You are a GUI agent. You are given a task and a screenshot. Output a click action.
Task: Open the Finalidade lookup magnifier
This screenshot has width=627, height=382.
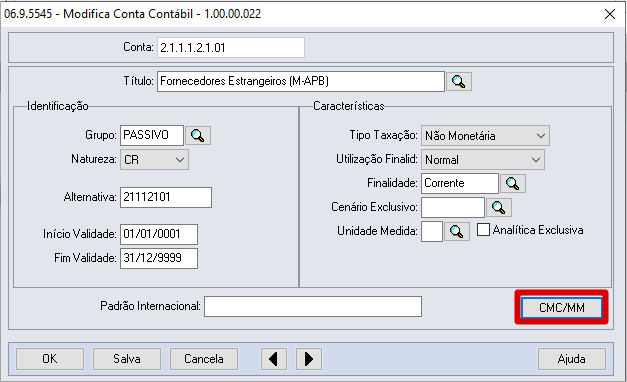[x=513, y=184]
